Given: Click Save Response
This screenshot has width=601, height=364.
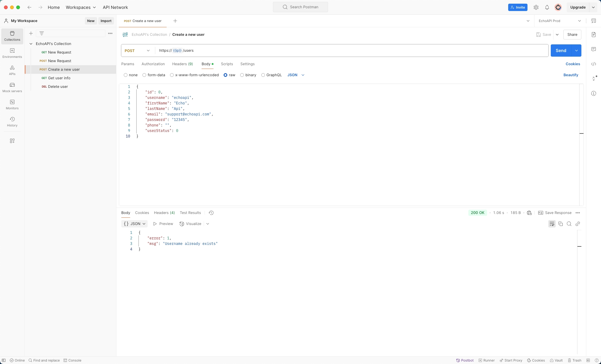Looking at the screenshot, I should coord(555,213).
